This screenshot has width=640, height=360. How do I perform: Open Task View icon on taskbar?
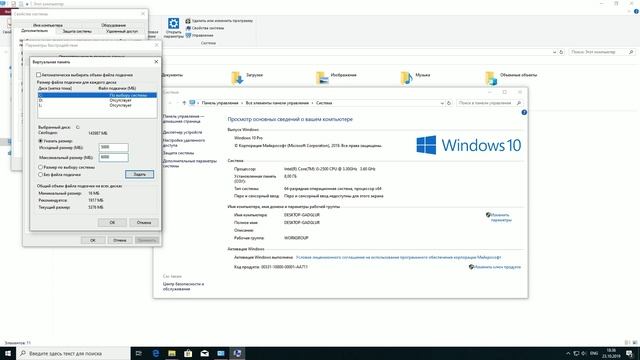click(139, 353)
